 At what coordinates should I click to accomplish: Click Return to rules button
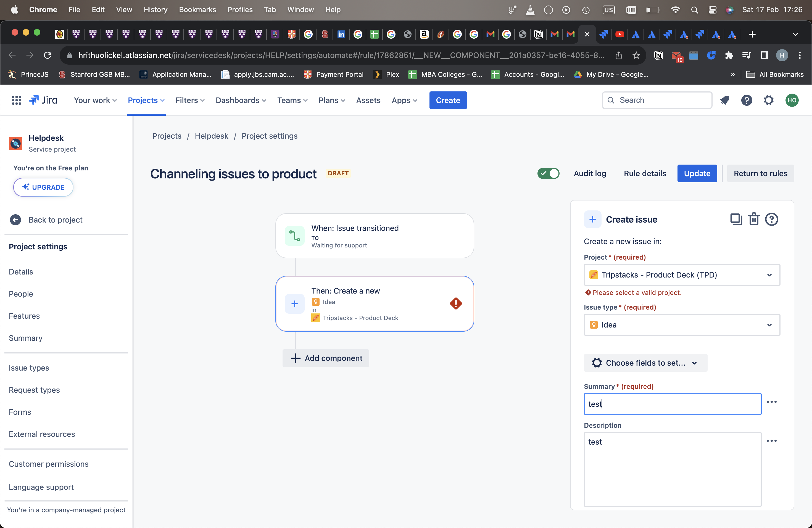(x=760, y=174)
